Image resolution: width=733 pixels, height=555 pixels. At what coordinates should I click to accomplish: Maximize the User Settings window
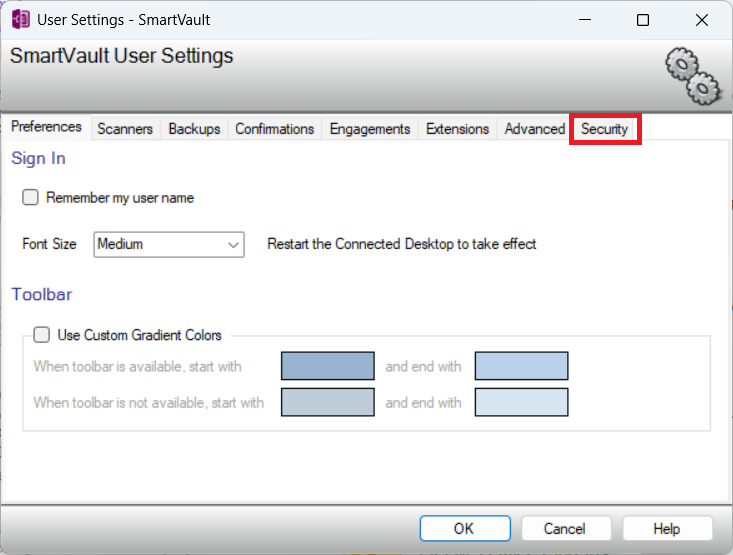643,20
